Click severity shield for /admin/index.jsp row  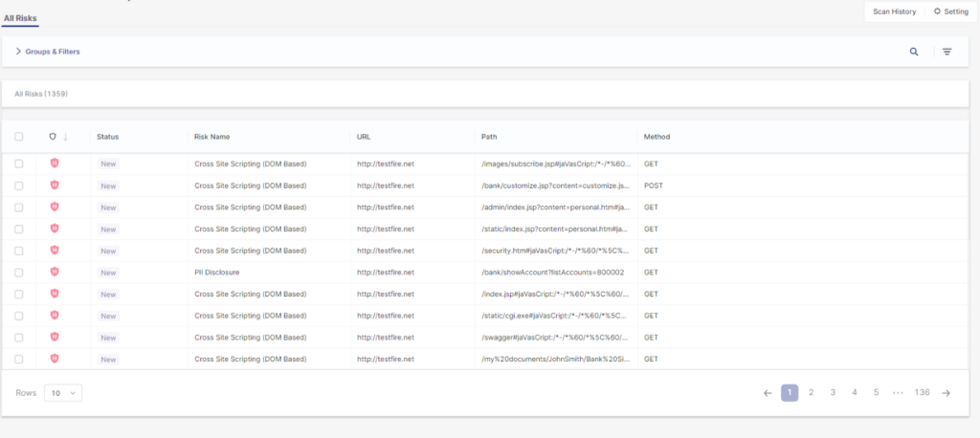[x=55, y=207]
